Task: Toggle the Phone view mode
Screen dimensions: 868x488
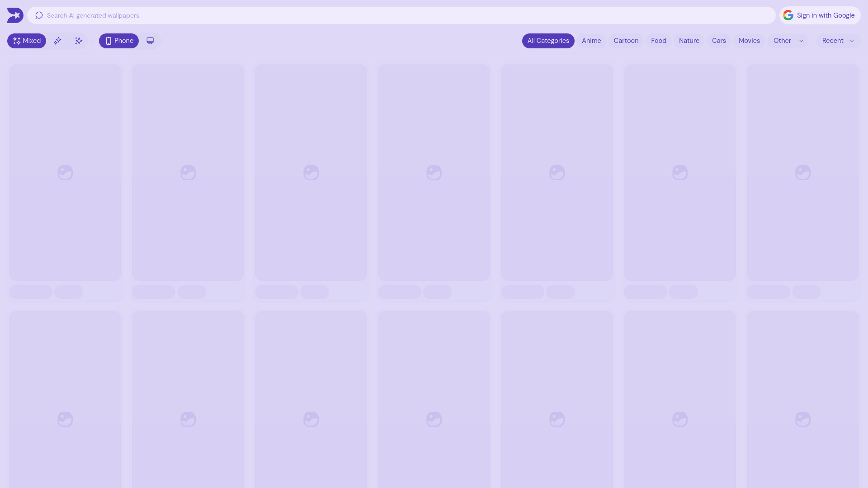Action: (x=118, y=41)
